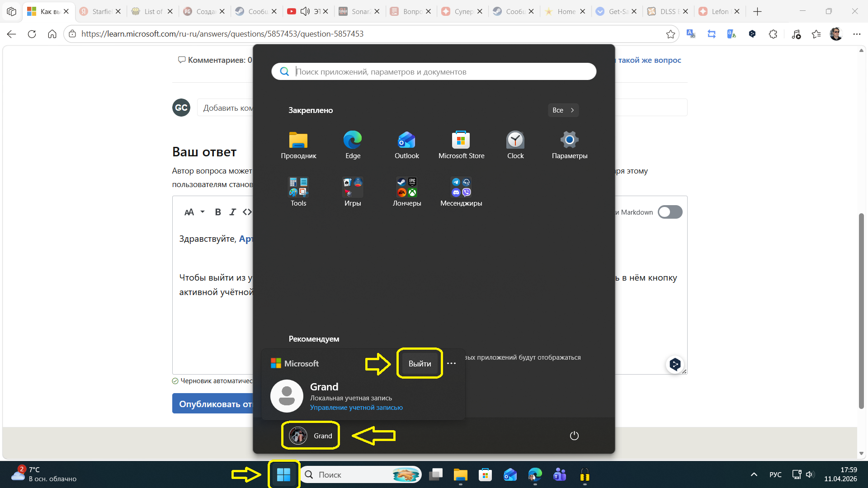Click the yellow padlock taskbar icon

[x=585, y=474]
